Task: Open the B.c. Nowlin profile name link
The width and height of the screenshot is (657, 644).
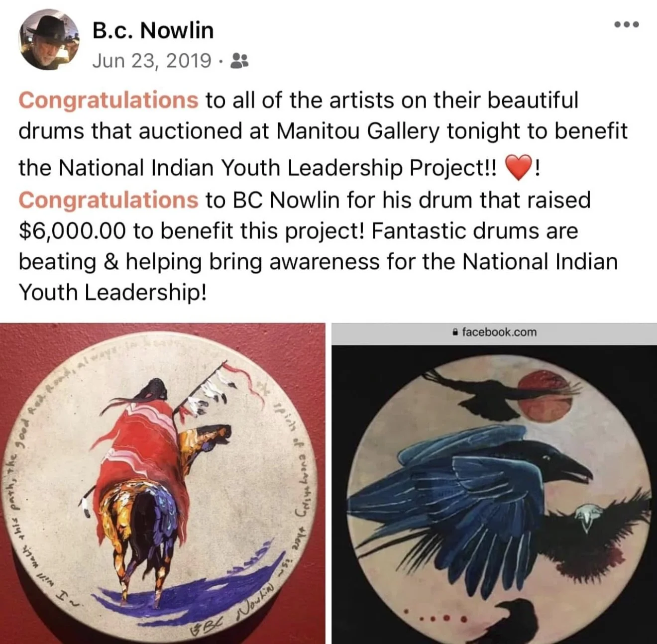Action: [x=153, y=30]
